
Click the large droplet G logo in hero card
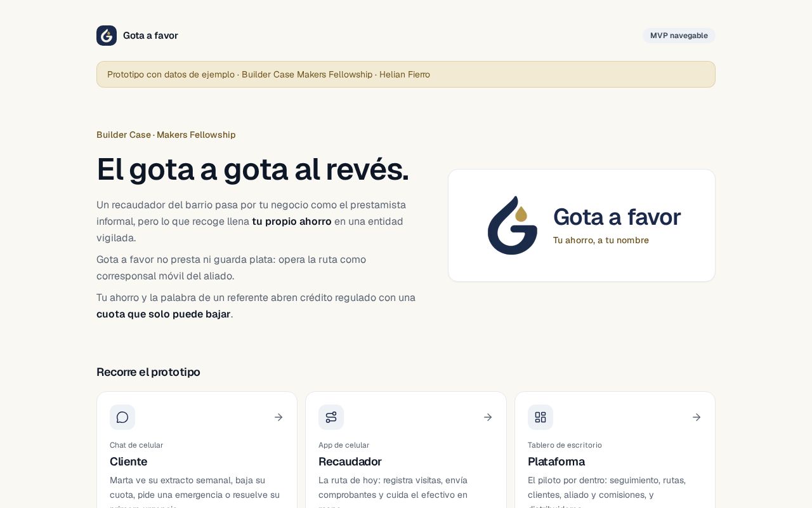click(x=513, y=225)
